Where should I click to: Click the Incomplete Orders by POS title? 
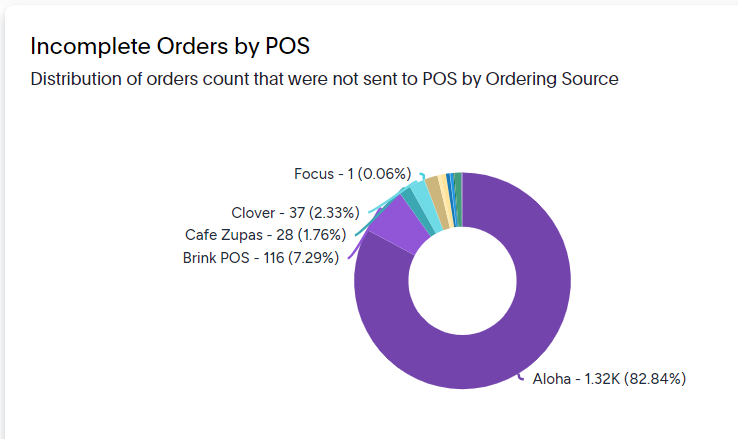click(170, 46)
